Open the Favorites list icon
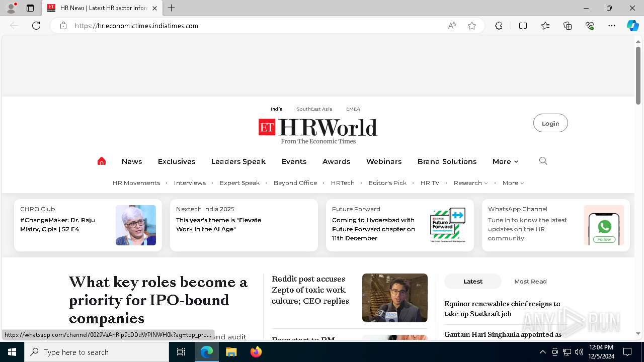 [x=545, y=26]
